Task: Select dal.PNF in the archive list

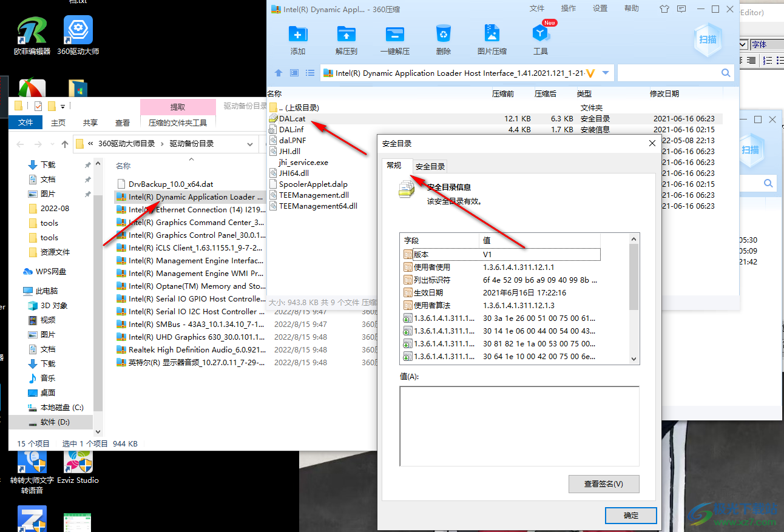Action: tap(292, 141)
